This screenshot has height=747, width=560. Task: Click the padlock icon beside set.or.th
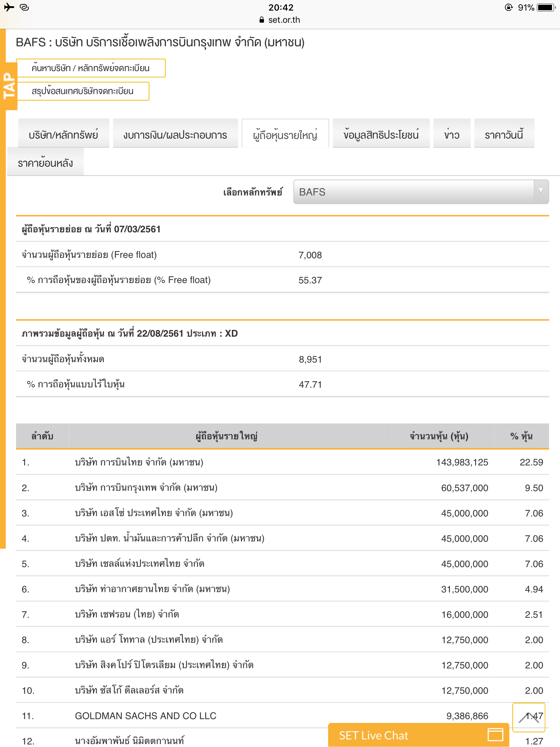point(261,20)
